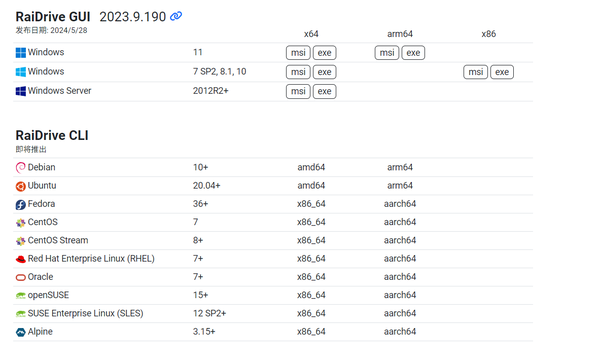Download x86 msi for Windows 7 SP2

click(476, 72)
